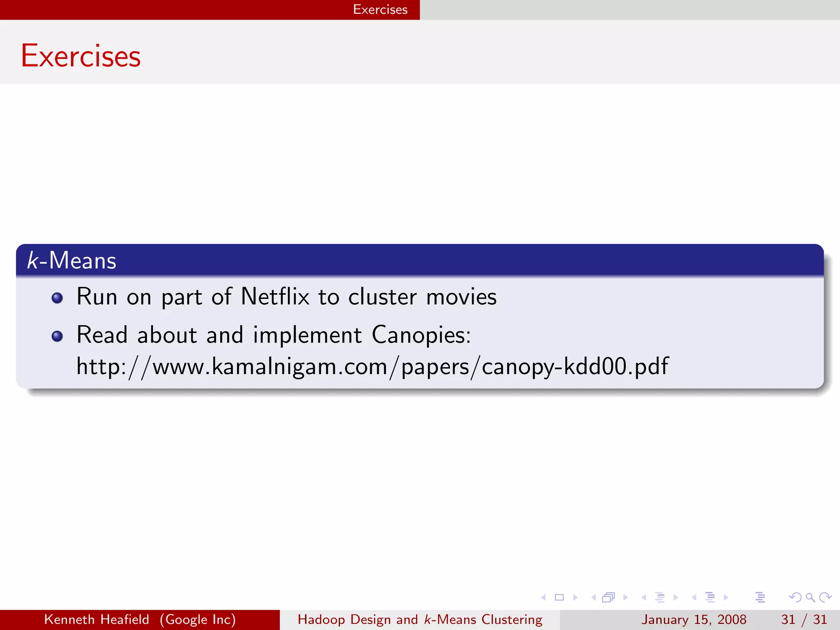Screen dimensions: 840x630
Task: Go to next section arrow
Action: [726, 598]
